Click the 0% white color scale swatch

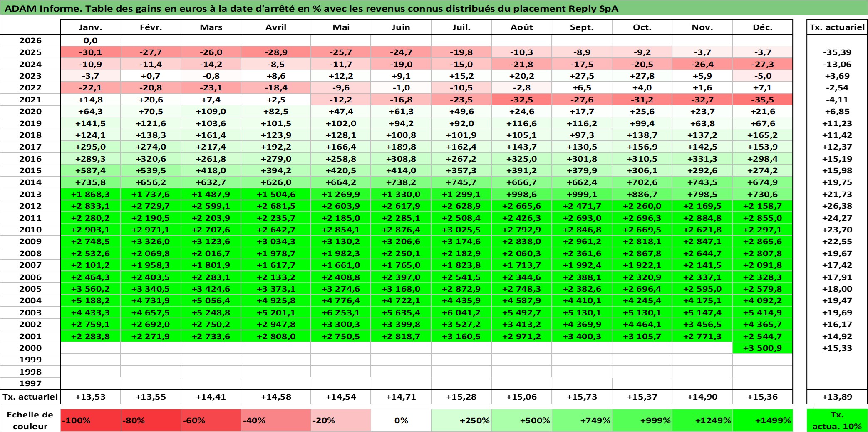(401, 420)
